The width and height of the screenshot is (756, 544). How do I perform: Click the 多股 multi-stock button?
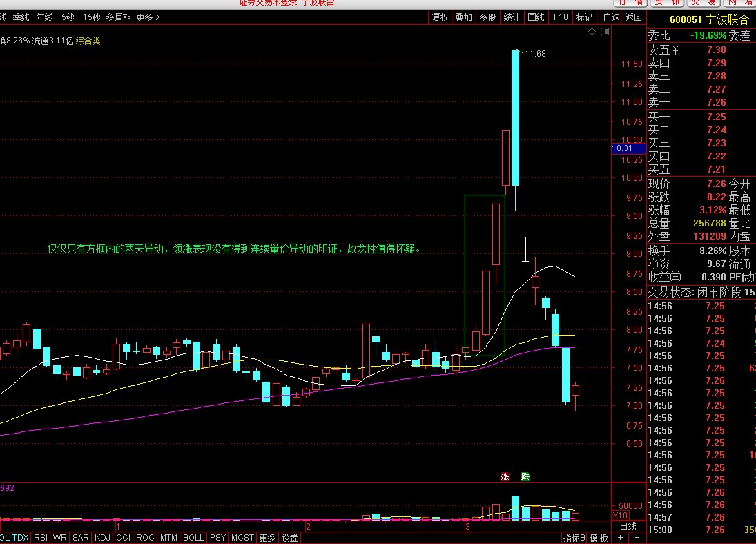point(487,17)
